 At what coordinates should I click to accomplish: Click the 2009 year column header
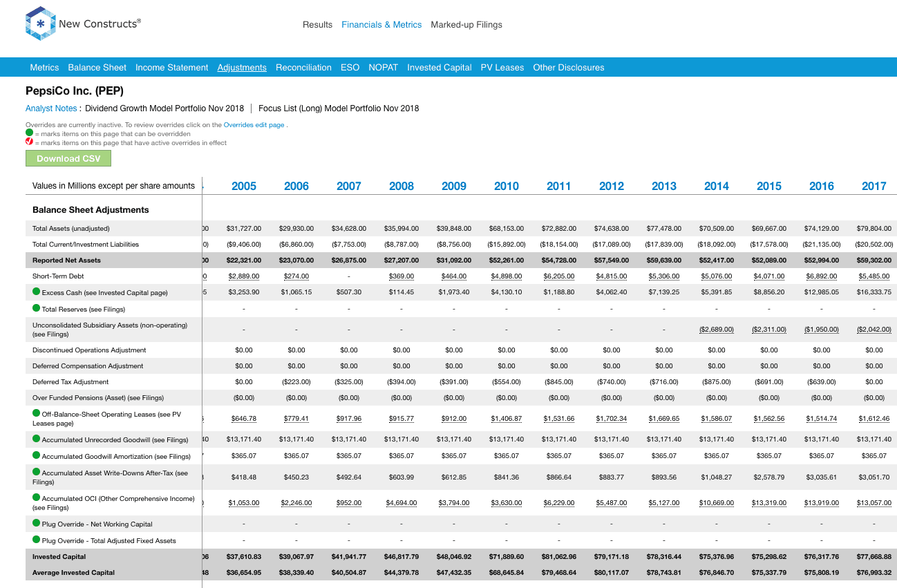click(454, 186)
